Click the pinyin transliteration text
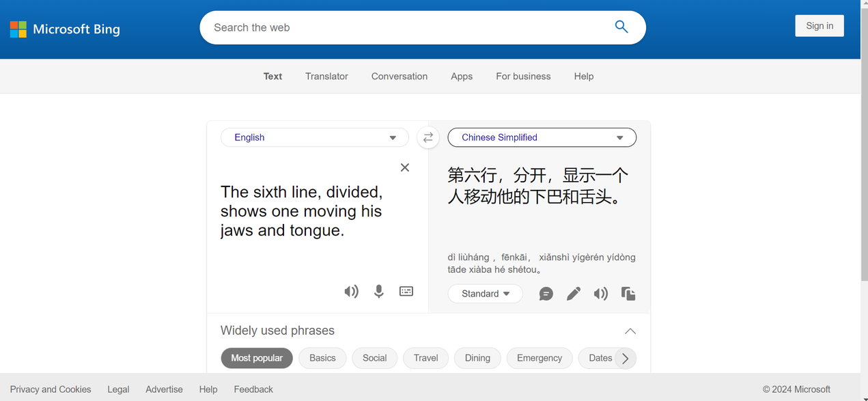The height and width of the screenshot is (401, 868). [542, 264]
